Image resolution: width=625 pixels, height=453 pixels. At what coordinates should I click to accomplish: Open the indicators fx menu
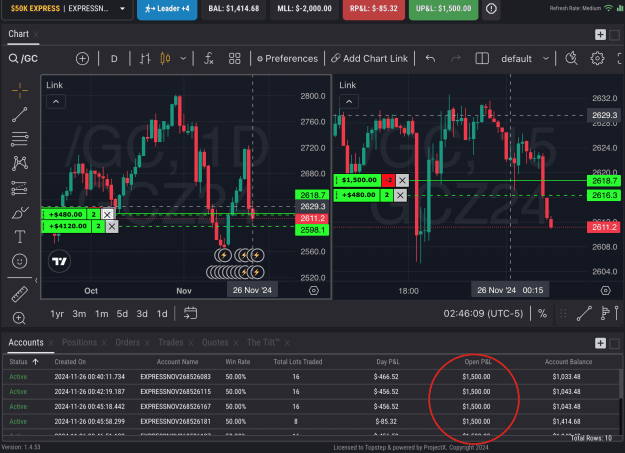(x=208, y=59)
